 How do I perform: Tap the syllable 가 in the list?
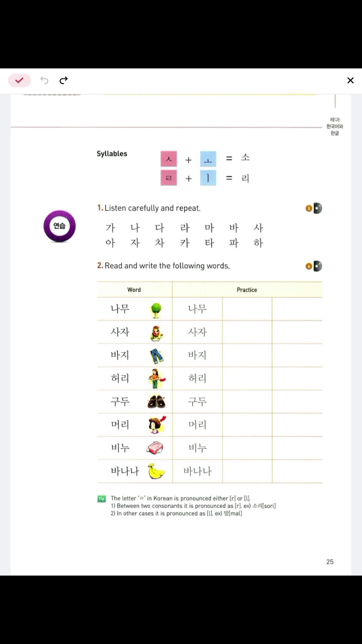pyautogui.click(x=110, y=228)
